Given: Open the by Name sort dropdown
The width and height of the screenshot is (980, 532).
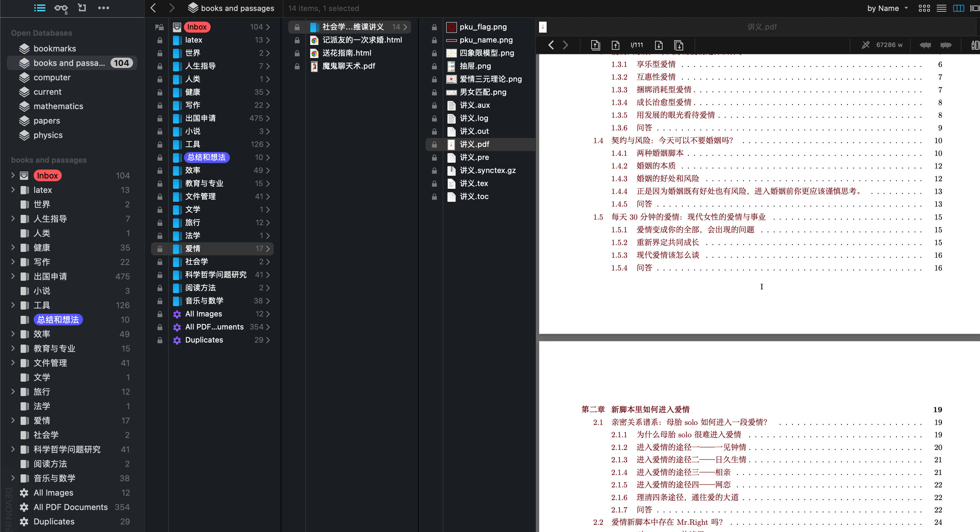Looking at the screenshot, I should (x=888, y=8).
